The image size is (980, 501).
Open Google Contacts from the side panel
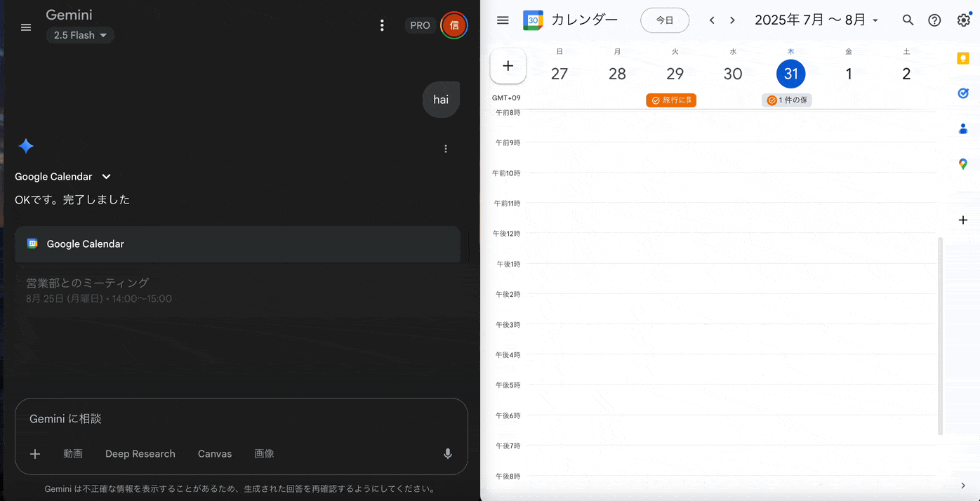coord(963,129)
